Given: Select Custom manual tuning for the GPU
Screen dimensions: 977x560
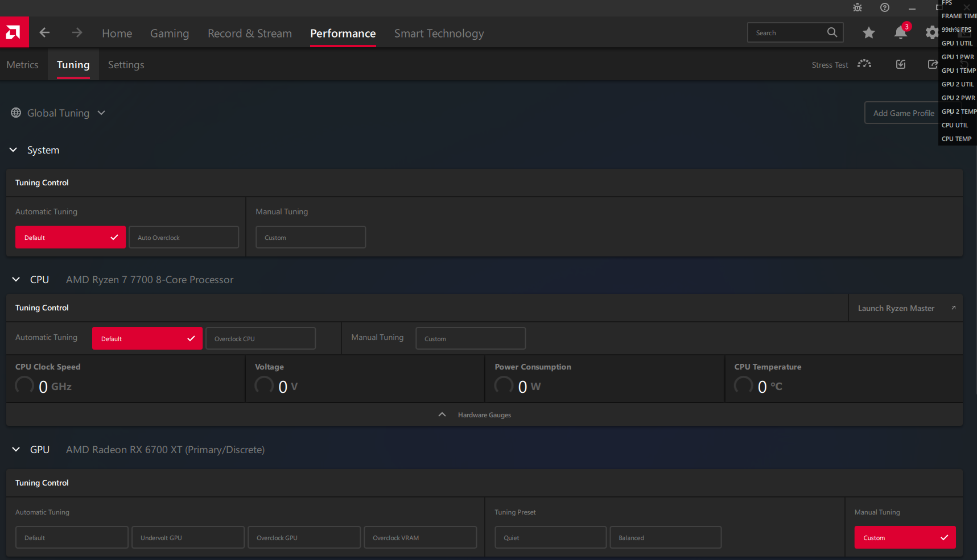Looking at the screenshot, I should click(x=904, y=537).
